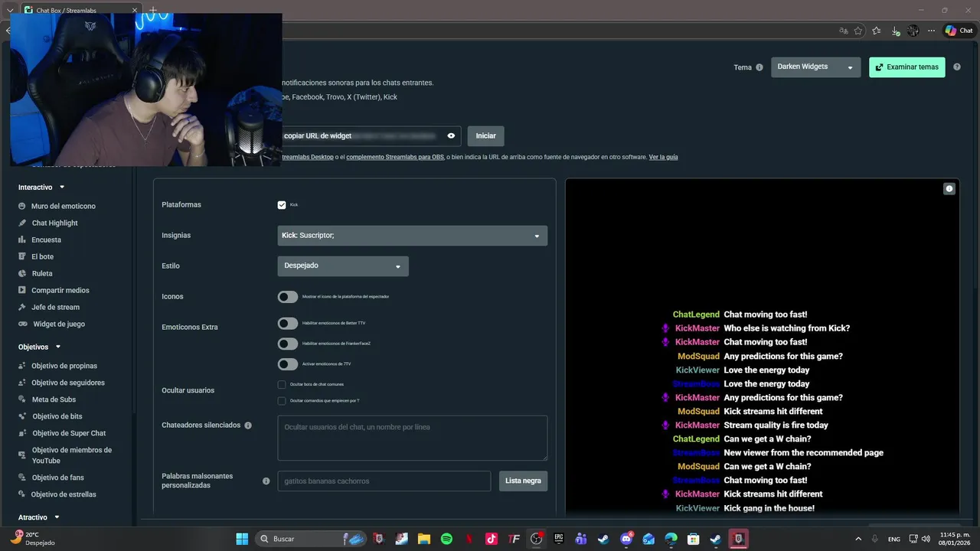
Task: Click info icon next to Chateadores silenciados
Action: coord(248,425)
